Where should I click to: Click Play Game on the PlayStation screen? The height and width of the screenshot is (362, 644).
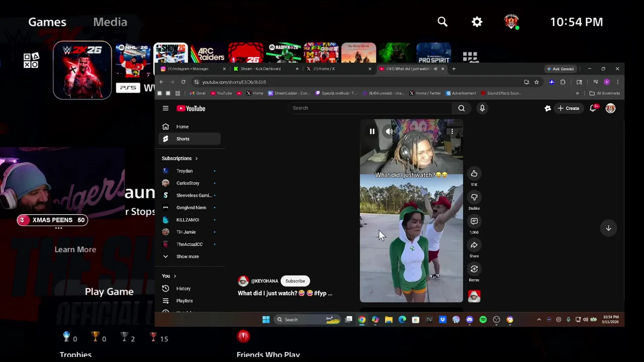tap(109, 292)
